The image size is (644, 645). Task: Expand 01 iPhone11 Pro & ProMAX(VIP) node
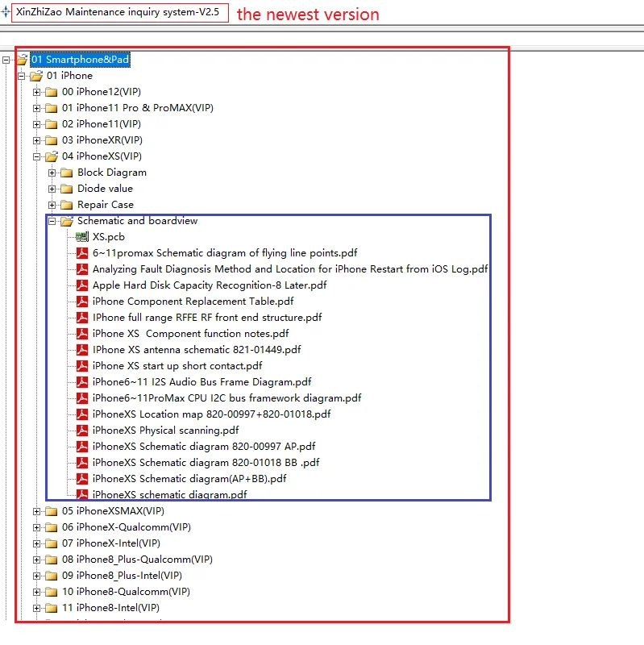click(x=36, y=108)
